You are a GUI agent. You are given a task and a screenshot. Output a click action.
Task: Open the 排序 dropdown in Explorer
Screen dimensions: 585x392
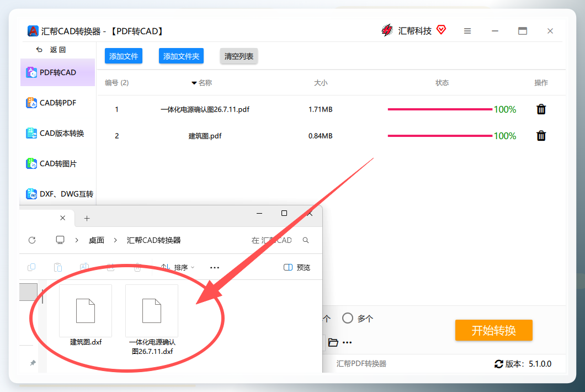[178, 267]
